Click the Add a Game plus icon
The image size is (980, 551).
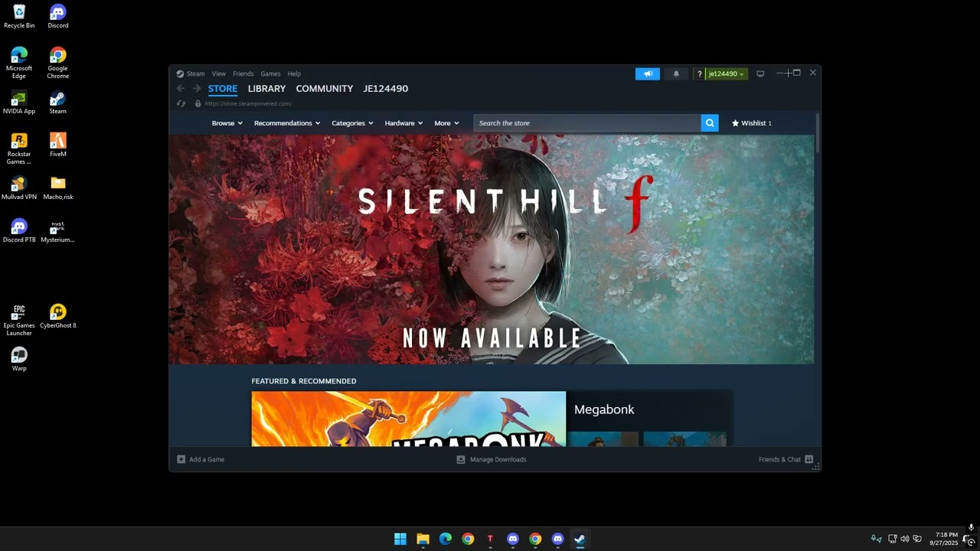point(181,459)
